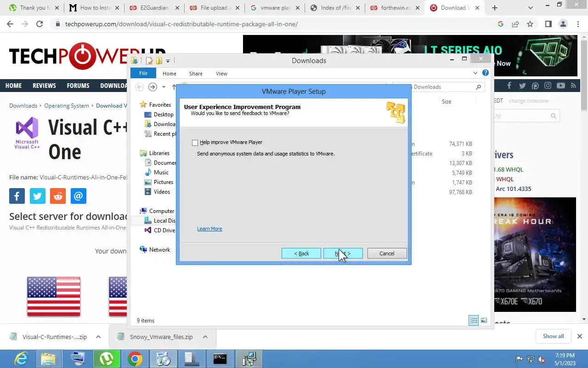Open the explorer Help question-mark icon

click(x=486, y=73)
